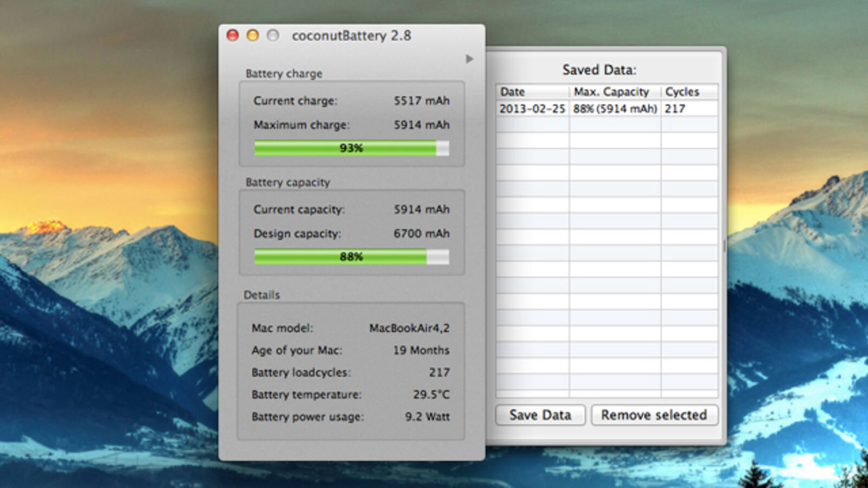Click the Cycles column header

[690, 92]
